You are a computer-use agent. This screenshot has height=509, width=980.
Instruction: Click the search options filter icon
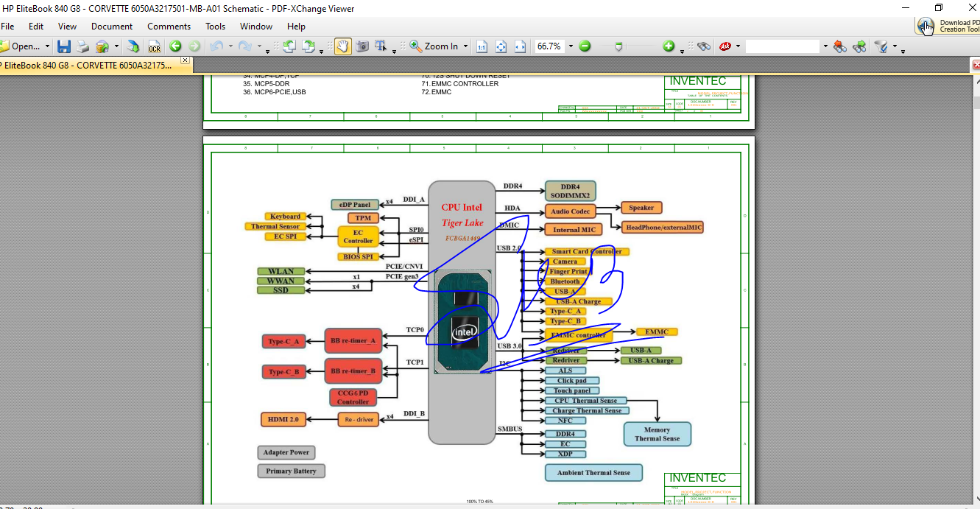tap(881, 46)
